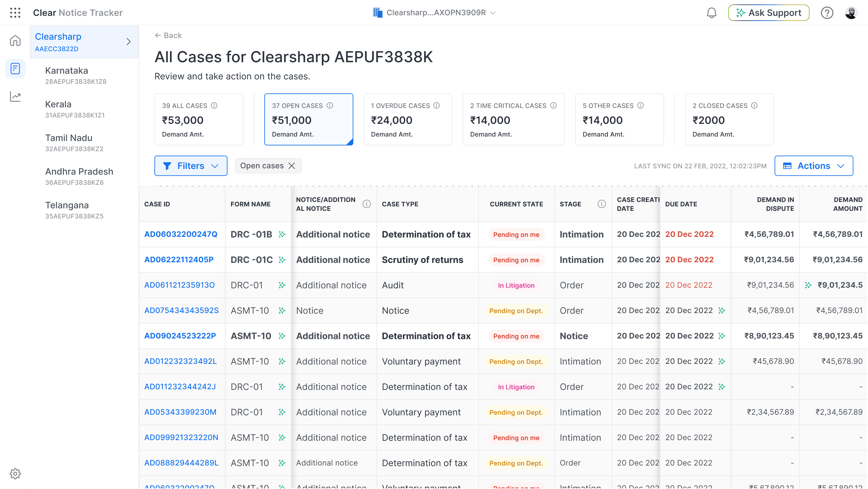The image size is (868, 489).
Task: Open user profile avatar
Action: click(851, 13)
